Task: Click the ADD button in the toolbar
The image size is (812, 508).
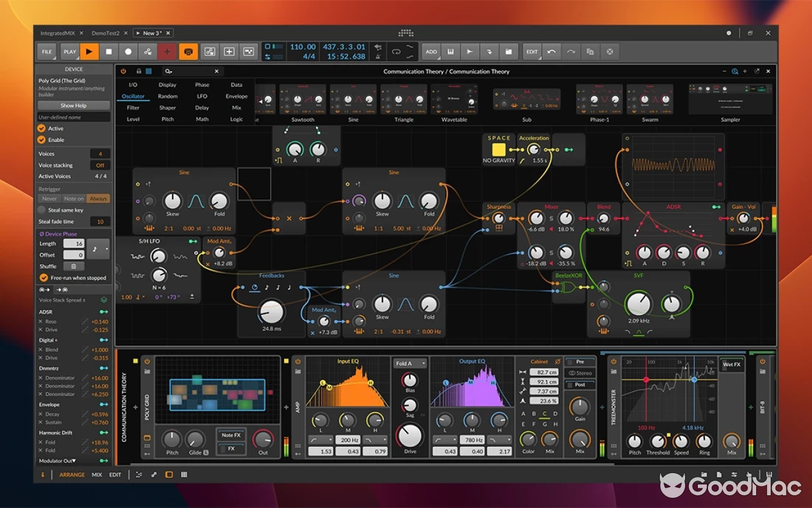Action: (x=431, y=51)
